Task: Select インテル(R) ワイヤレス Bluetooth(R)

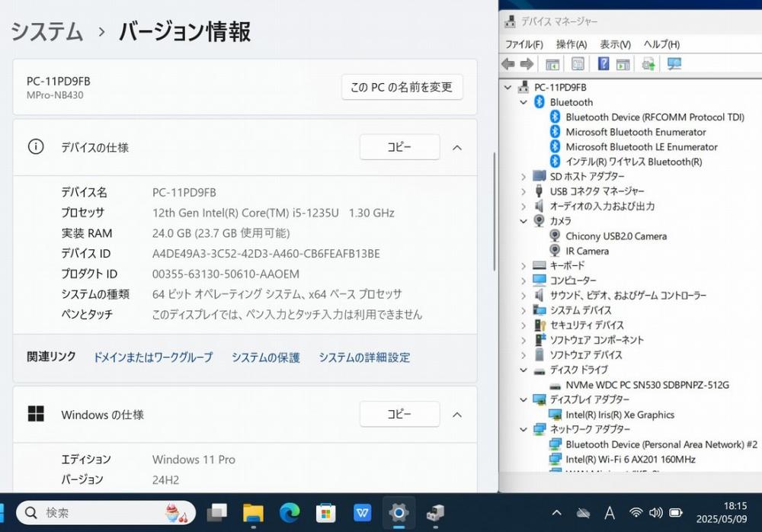Action: point(634,162)
